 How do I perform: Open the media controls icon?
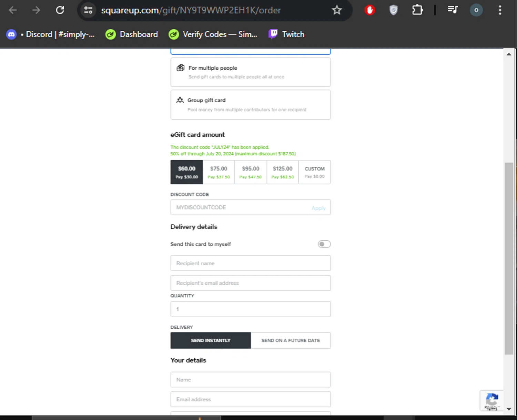pyautogui.click(x=453, y=10)
